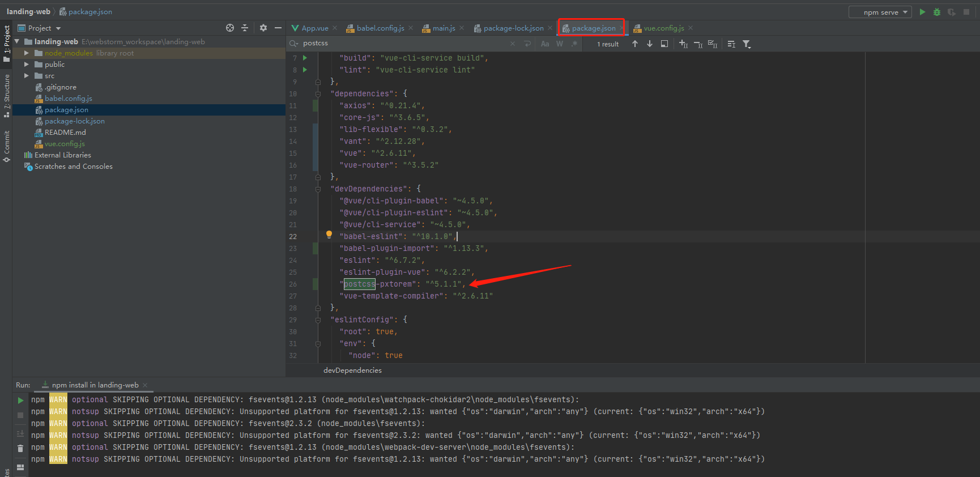Restore layout in Run panel
Viewport: 980px width, 477px height.
pyautogui.click(x=20, y=467)
